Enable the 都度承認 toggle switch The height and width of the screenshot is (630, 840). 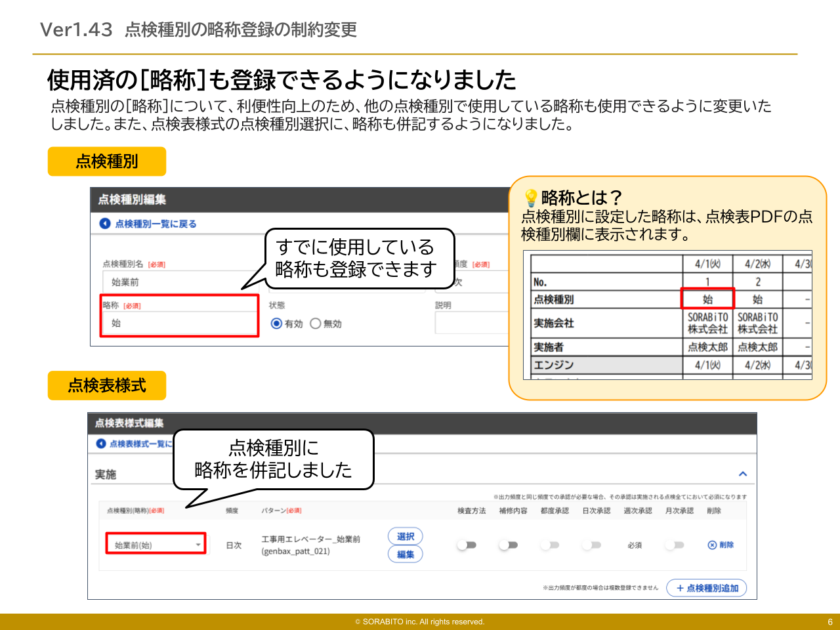click(550, 545)
